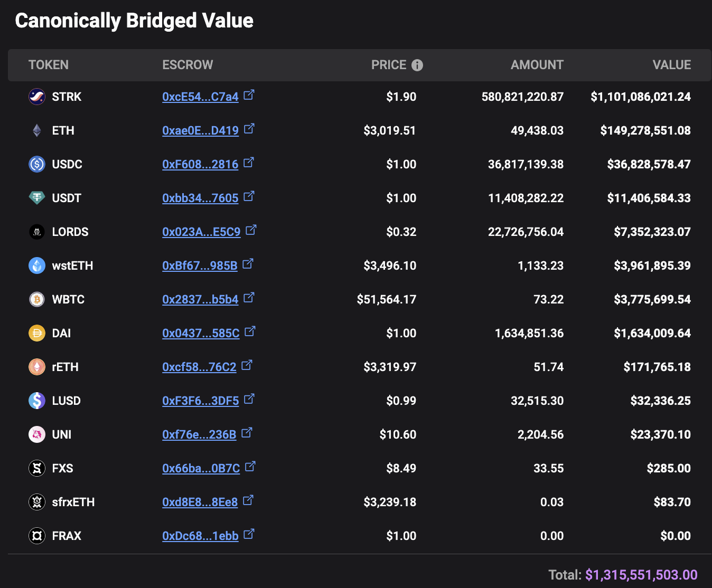Click the LORDS price $0.32
Image resolution: width=712 pixels, height=588 pixels.
[401, 232]
